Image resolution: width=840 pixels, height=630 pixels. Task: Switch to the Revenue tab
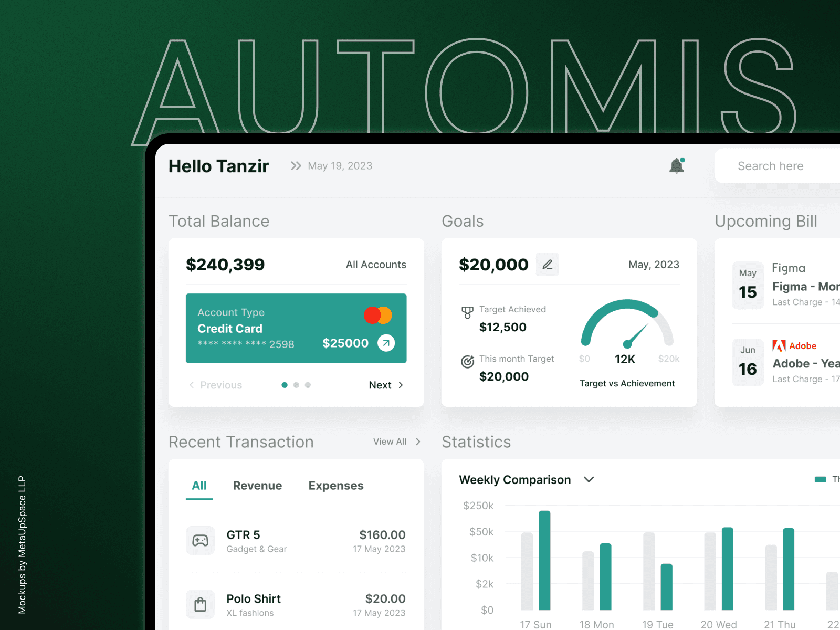tap(257, 486)
